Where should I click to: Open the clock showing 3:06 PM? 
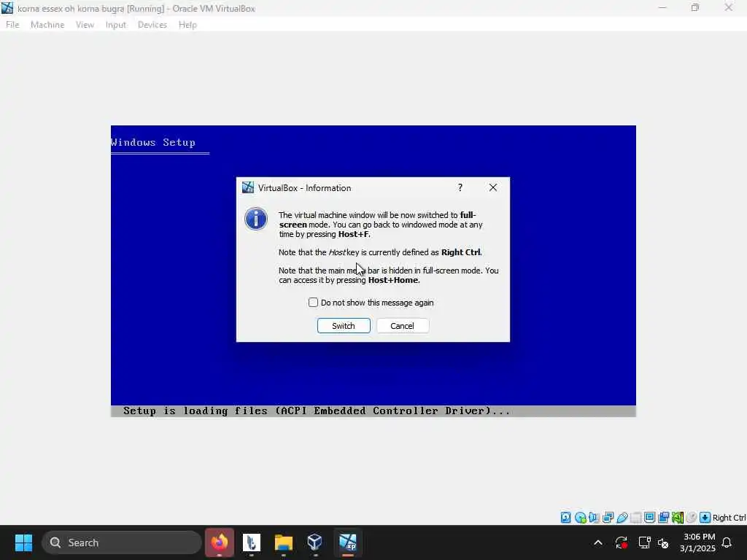click(698, 542)
